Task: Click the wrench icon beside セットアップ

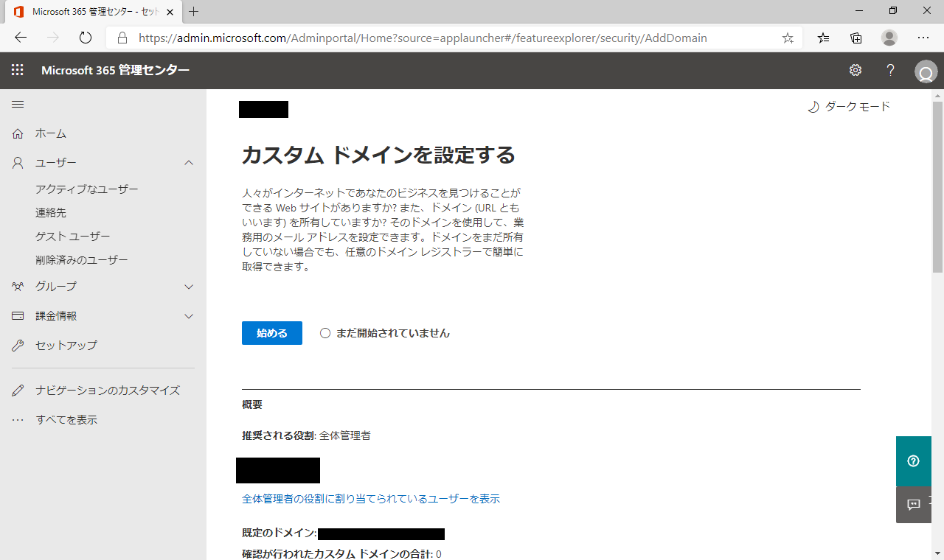Action: coord(18,345)
